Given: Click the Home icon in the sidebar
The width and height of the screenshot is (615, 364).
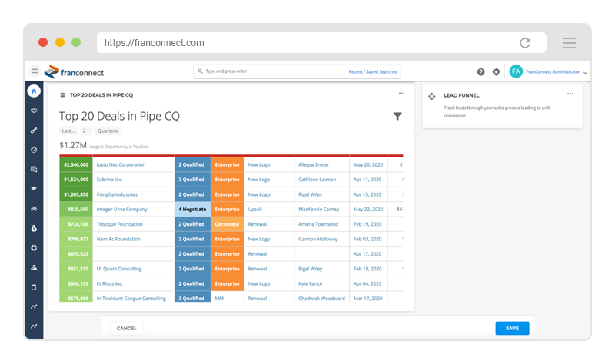Looking at the screenshot, I should [34, 91].
